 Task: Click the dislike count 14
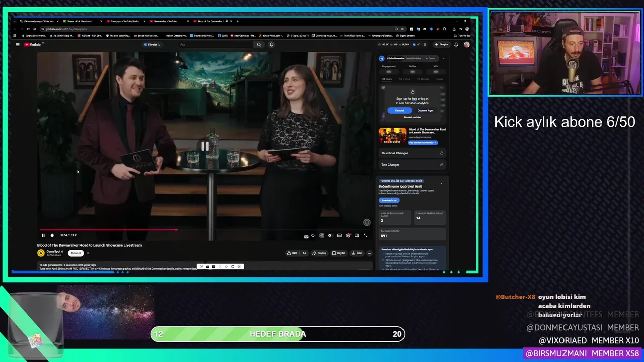[304, 253]
